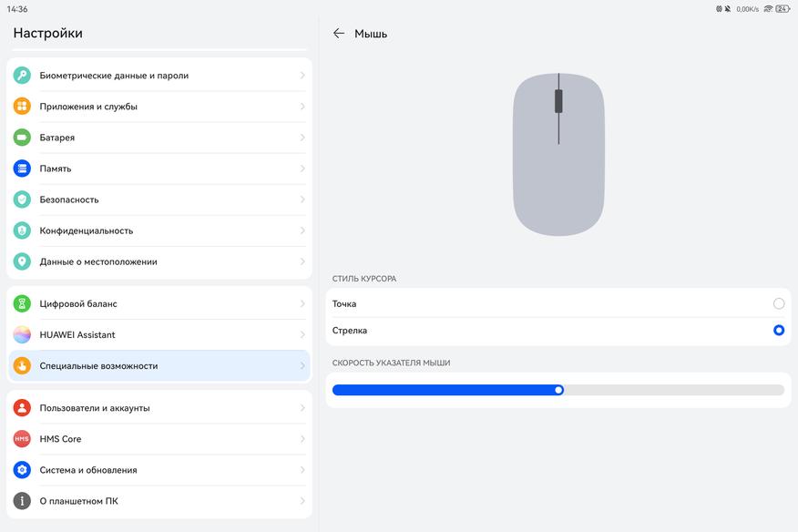Expand Цифровой баланс using its chevron
The height and width of the screenshot is (532, 798).
pos(302,304)
